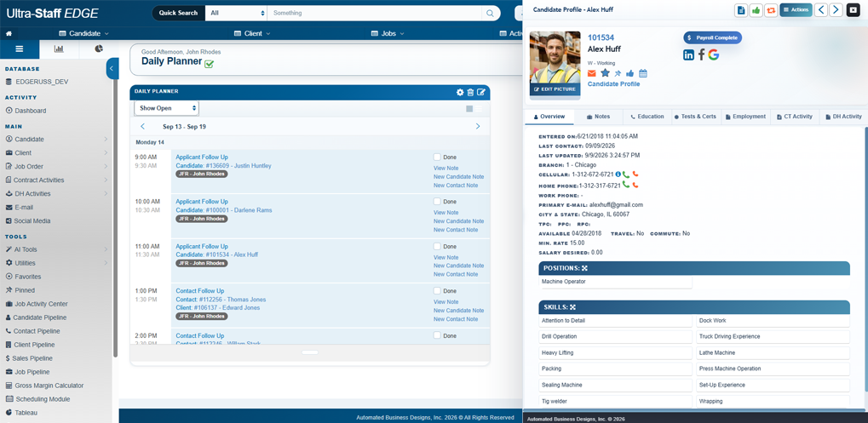This screenshot has height=423, width=868.
Task: Click the Edit Picture button
Action: coord(555,89)
